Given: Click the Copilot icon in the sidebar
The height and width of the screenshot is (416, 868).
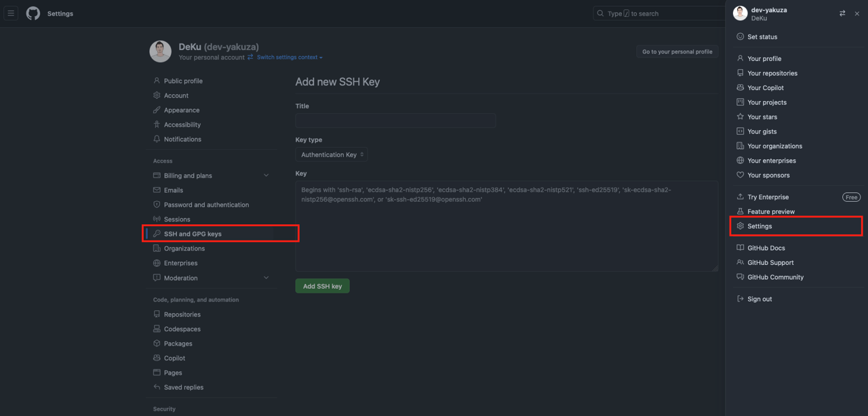Looking at the screenshot, I should pos(157,358).
